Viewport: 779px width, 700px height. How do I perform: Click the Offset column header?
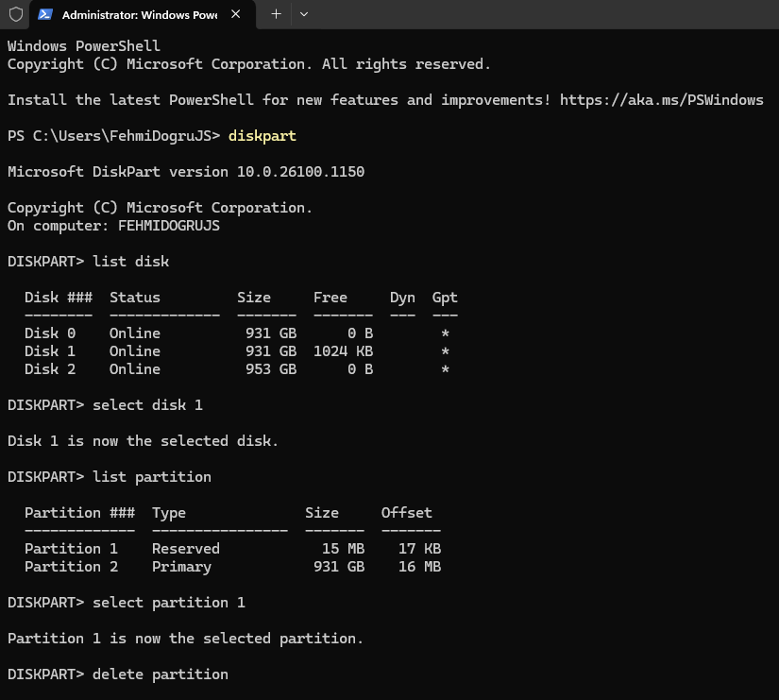[407, 513]
